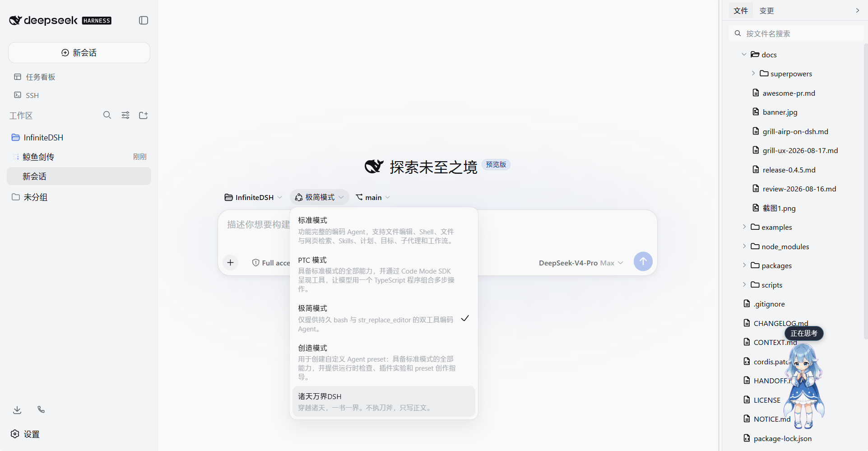Toggle the 极简模式 mode dropdown
The image size is (868, 451).
click(320, 197)
